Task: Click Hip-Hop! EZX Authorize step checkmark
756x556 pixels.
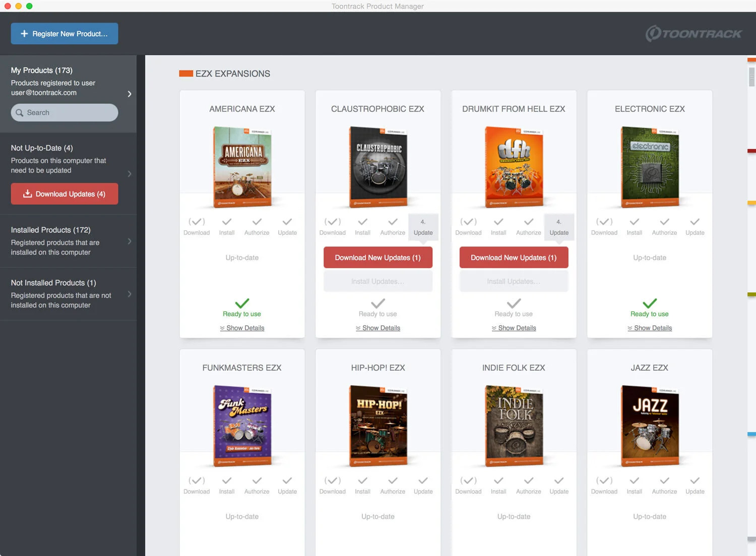Action: click(x=393, y=481)
